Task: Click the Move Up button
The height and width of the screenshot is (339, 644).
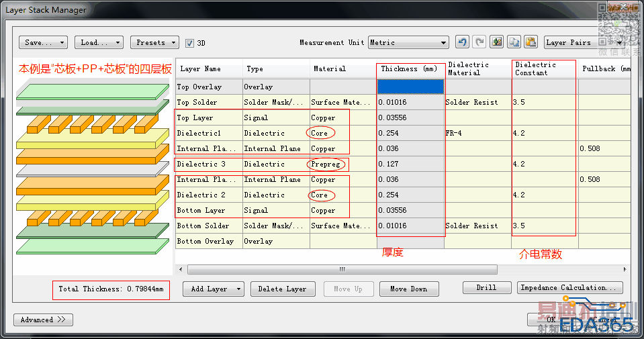Action: click(x=349, y=289)
